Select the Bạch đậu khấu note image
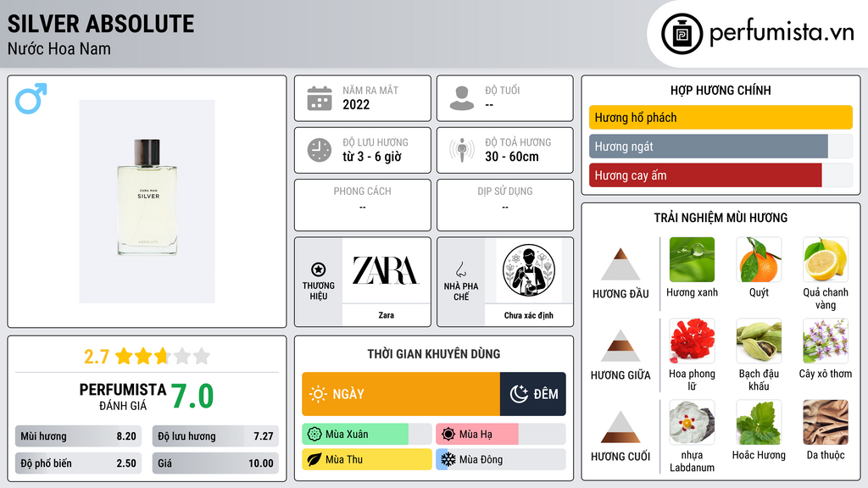This screenshot has width=868, height=488. 759,341
